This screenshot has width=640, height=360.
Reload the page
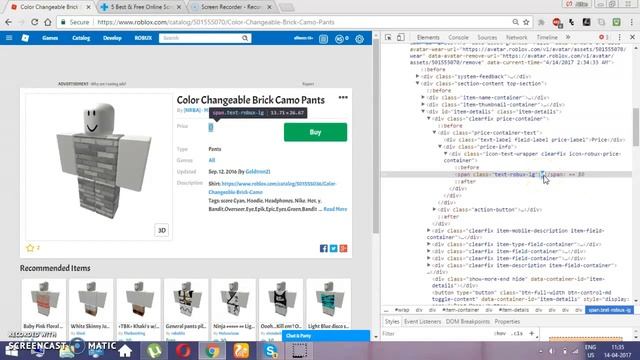pyautogui.click(x=35, y=22)
